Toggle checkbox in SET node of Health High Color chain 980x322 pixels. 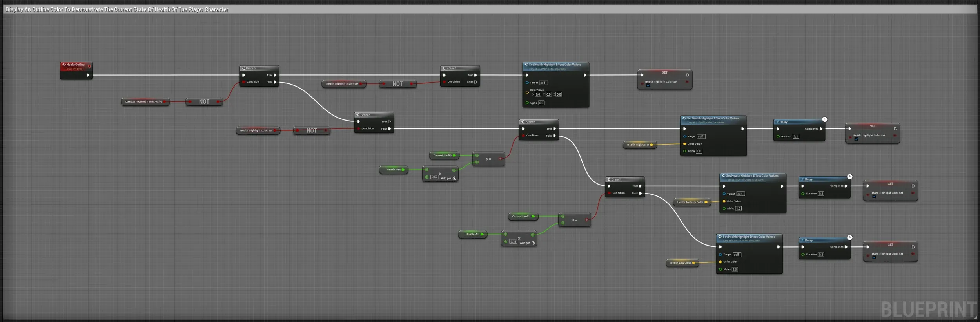(x=856, y=139)
